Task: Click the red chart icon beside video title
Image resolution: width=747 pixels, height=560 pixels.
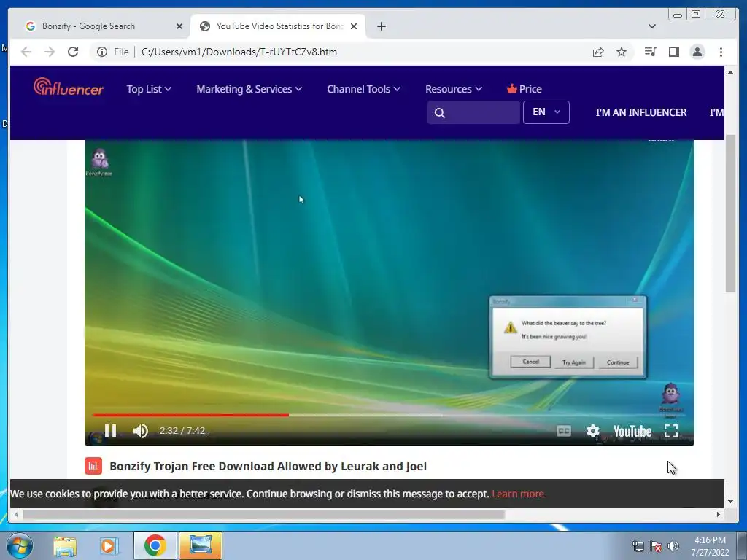Action: (x=93, y=466)
